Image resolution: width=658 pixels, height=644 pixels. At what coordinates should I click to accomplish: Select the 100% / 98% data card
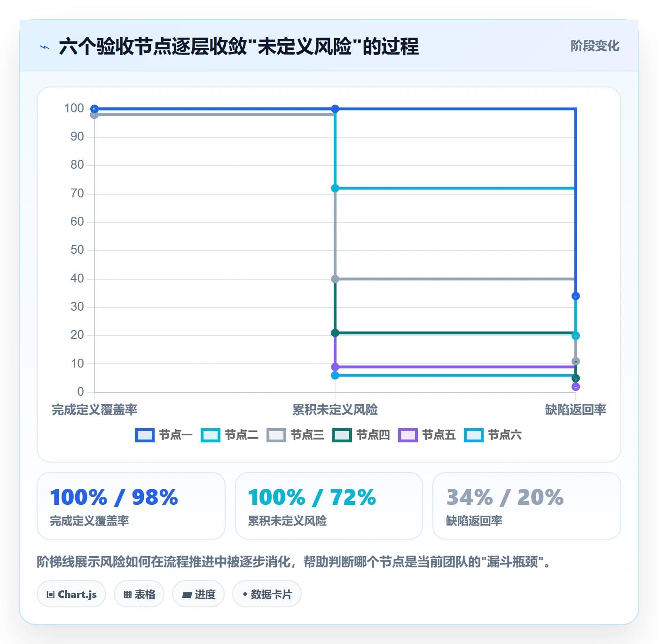click(x=131, y=506)
